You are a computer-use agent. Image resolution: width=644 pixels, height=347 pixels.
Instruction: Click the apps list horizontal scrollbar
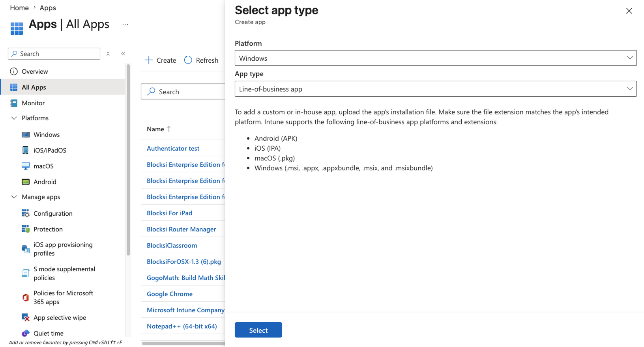(183, 343)
